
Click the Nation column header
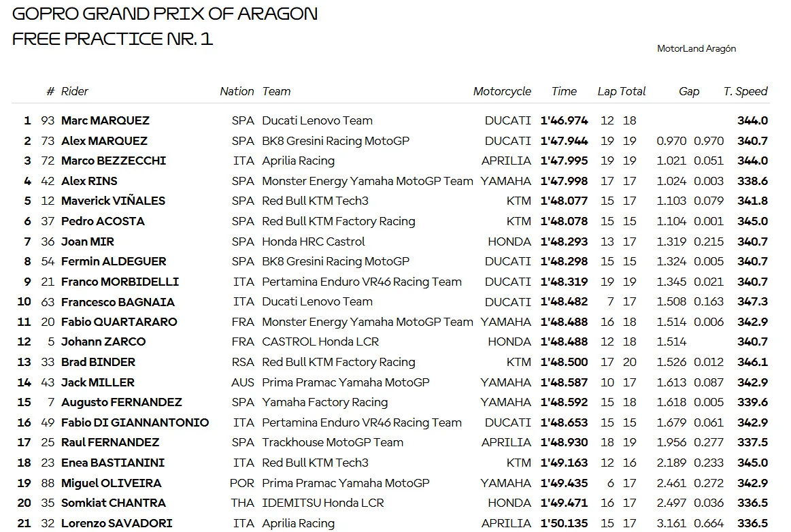pos(237,91)
